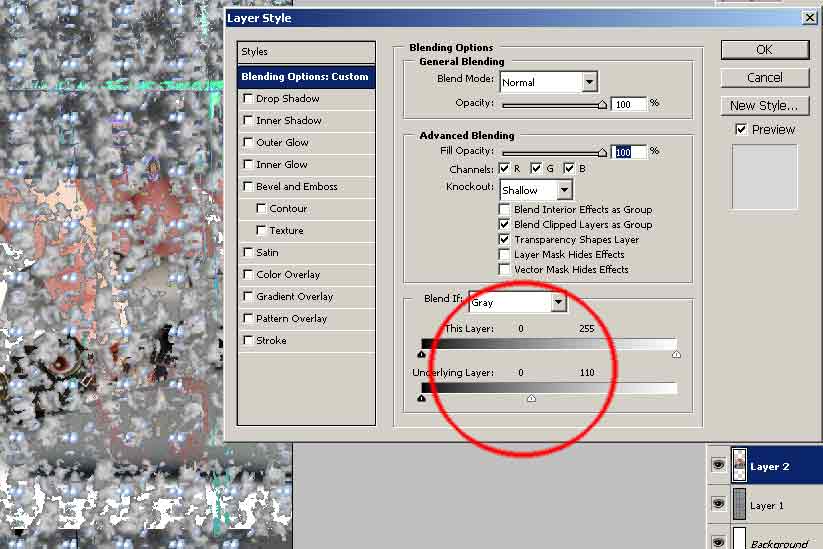Enable the Bevel and Emboss checkbox

pos(248,186)
